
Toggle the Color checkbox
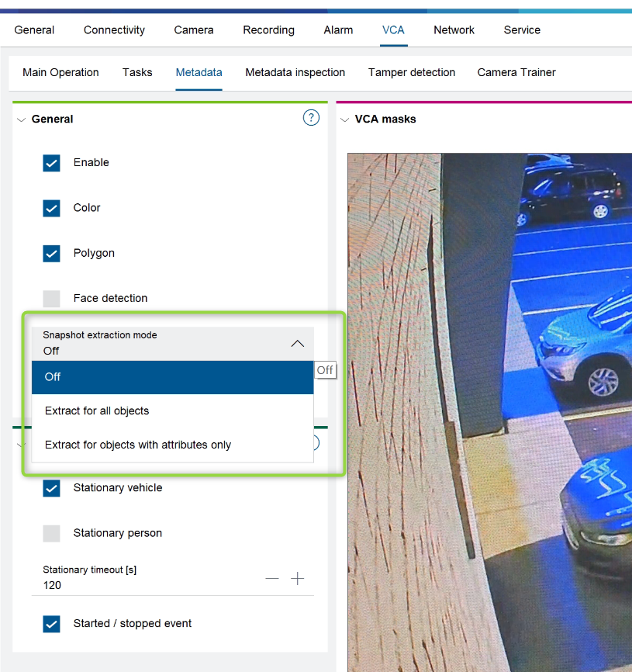(x=51, y=208)
